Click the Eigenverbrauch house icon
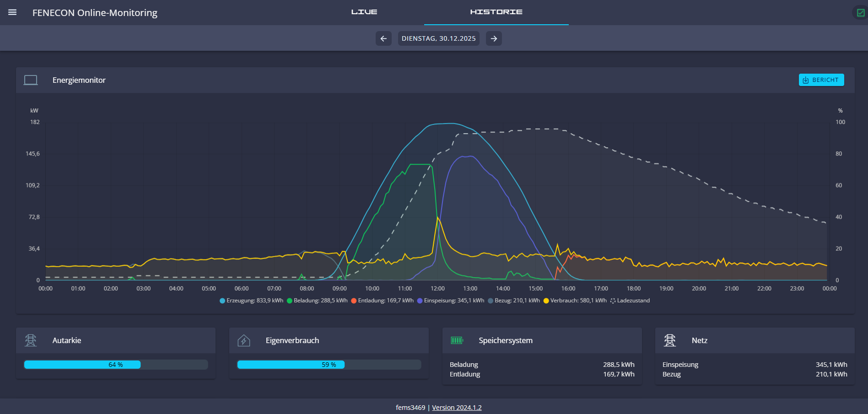868x414 pixels. [x=244, y=340]
